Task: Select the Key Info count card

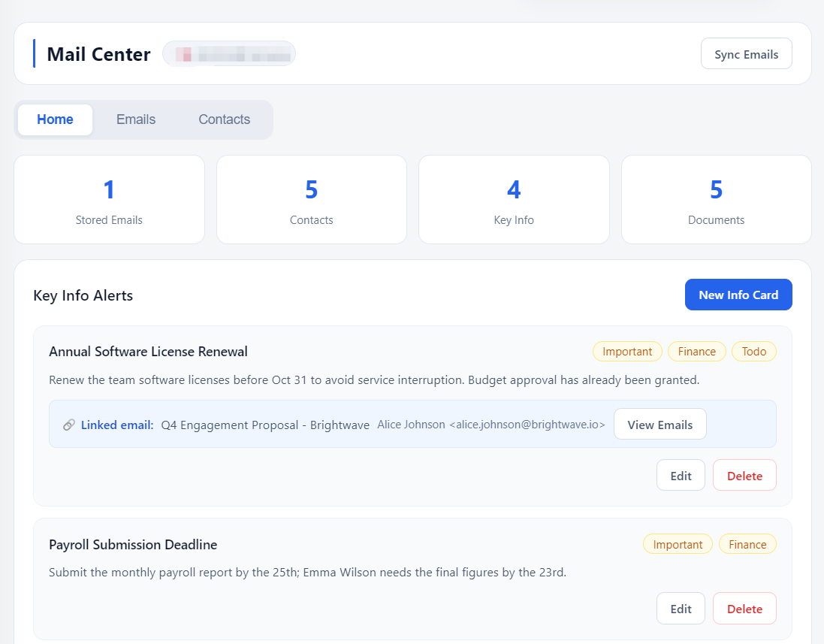Action: (514, 200)
